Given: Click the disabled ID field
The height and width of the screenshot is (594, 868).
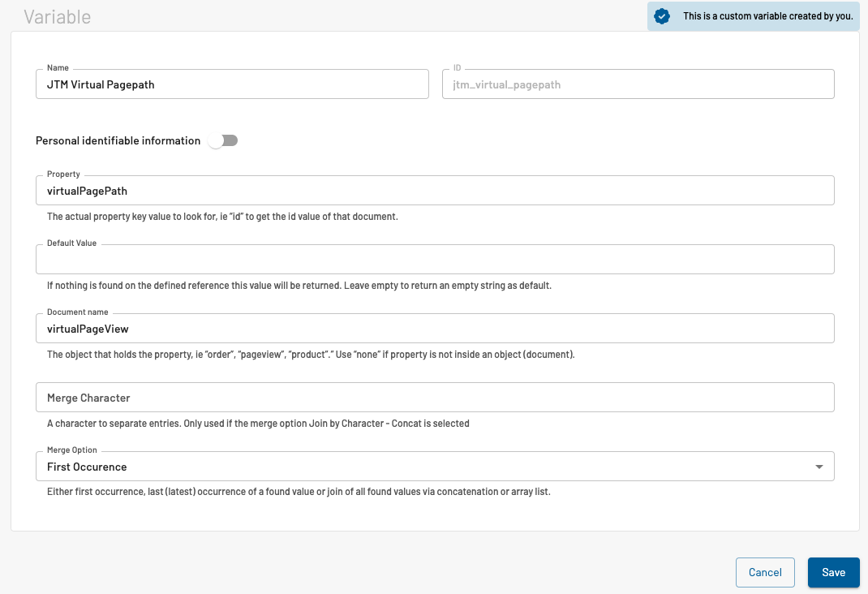Looking at the screenshot, I should [x=638, y=84].
